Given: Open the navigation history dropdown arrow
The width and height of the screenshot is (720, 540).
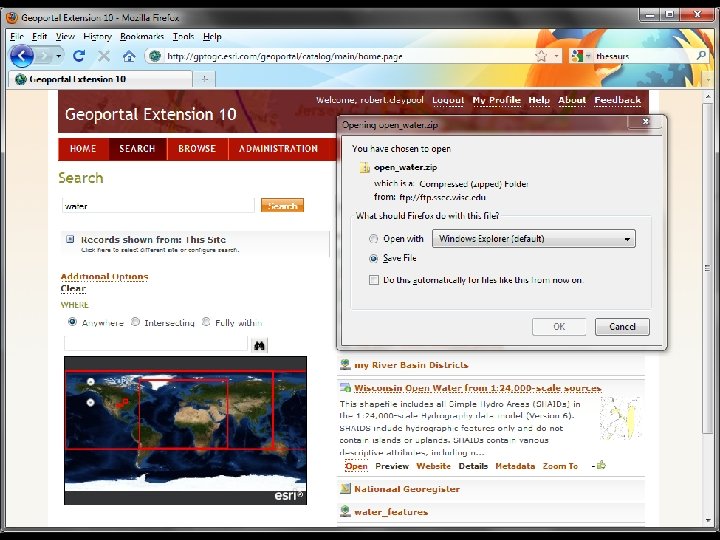Looking at the screenshot, I should tap(59, 56).
